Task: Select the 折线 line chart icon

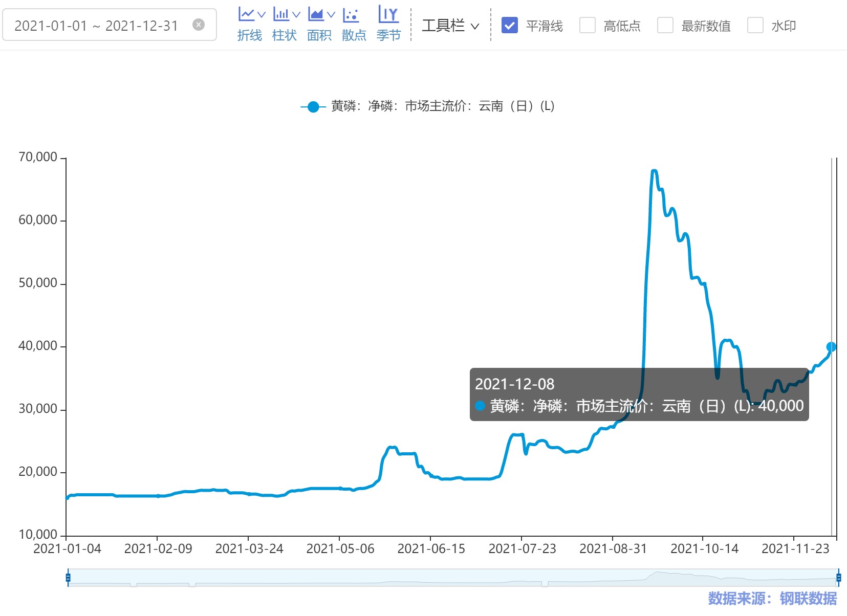Action: pos(246,14)
